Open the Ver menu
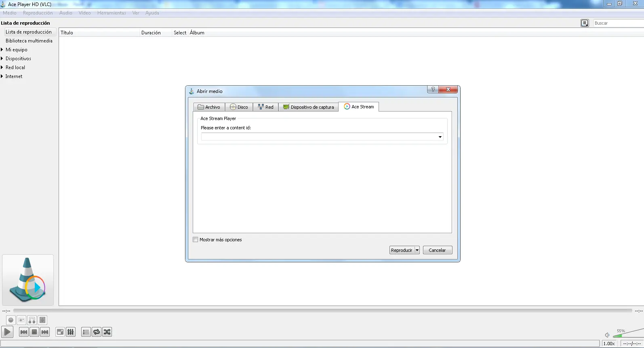The image size is (644, 348). (x=136, y=13)
